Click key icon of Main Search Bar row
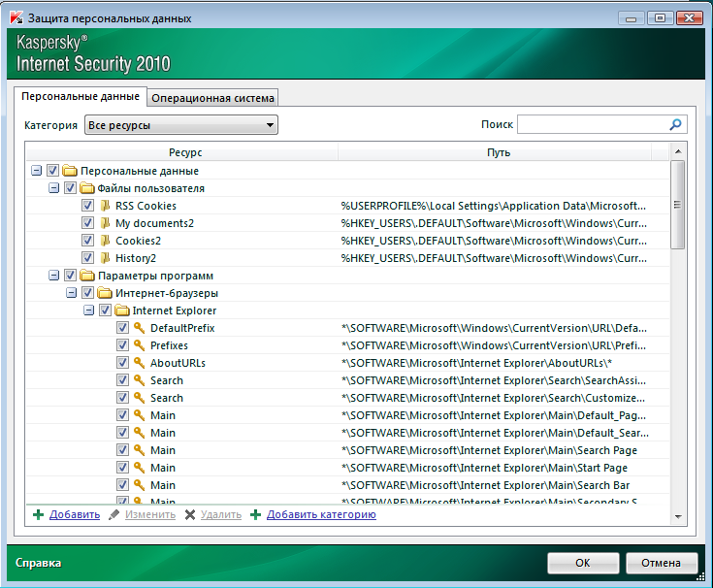Image resolution: width=713 pixels, height=588 pixels. [x=140, y=485]
